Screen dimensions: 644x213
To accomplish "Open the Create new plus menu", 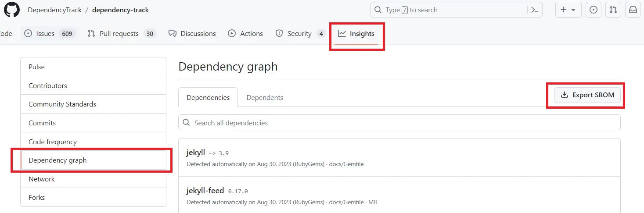I will (x=568, y=10).
